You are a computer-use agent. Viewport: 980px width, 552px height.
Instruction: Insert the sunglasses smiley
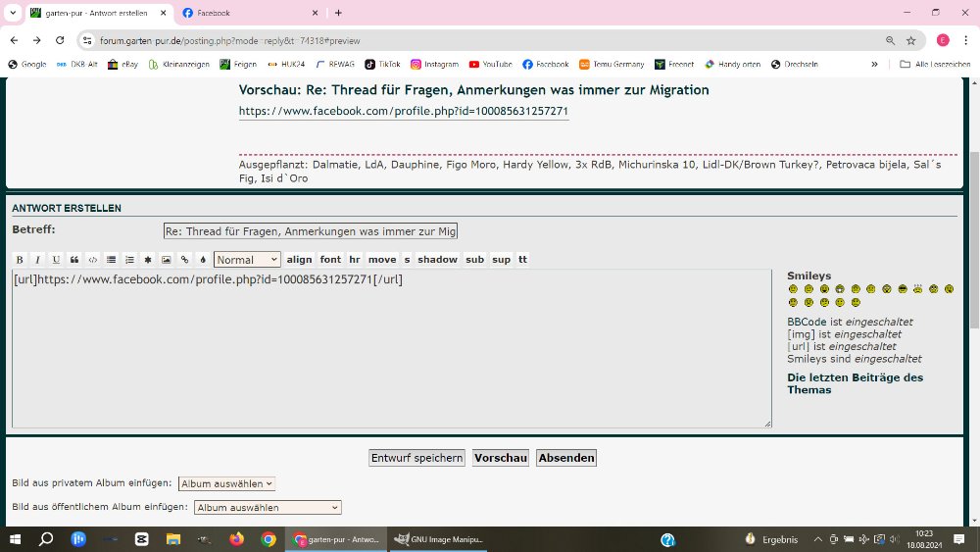(902, 289)
